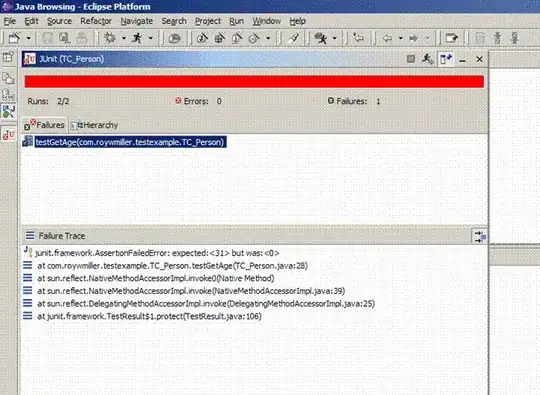
Task: Open the External Tools dropdown arrow
Action: click(334, 38)
